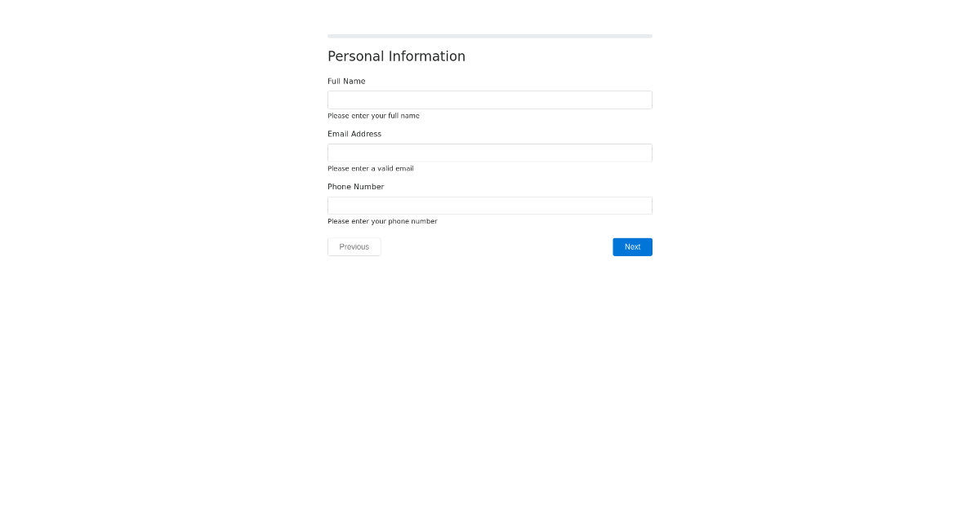This screenshot has width=980, height=514.
Task: Click the 'Please enter your phone number' helper text
Action: (382, 221)
